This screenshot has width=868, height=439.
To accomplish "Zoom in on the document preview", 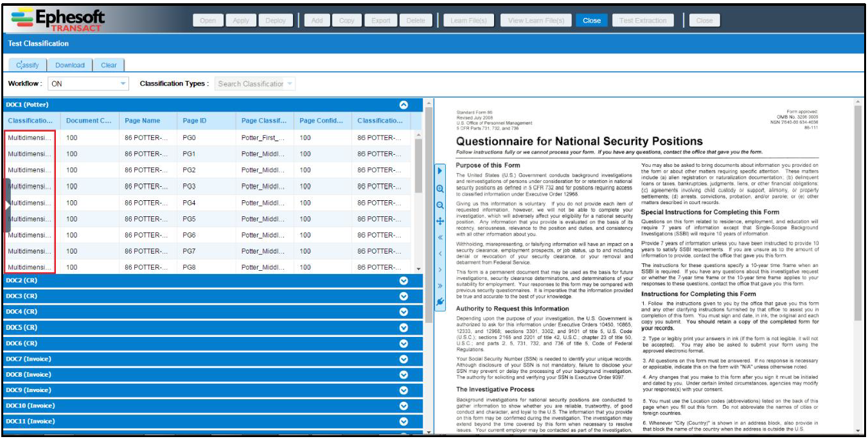I will (440, 189).
